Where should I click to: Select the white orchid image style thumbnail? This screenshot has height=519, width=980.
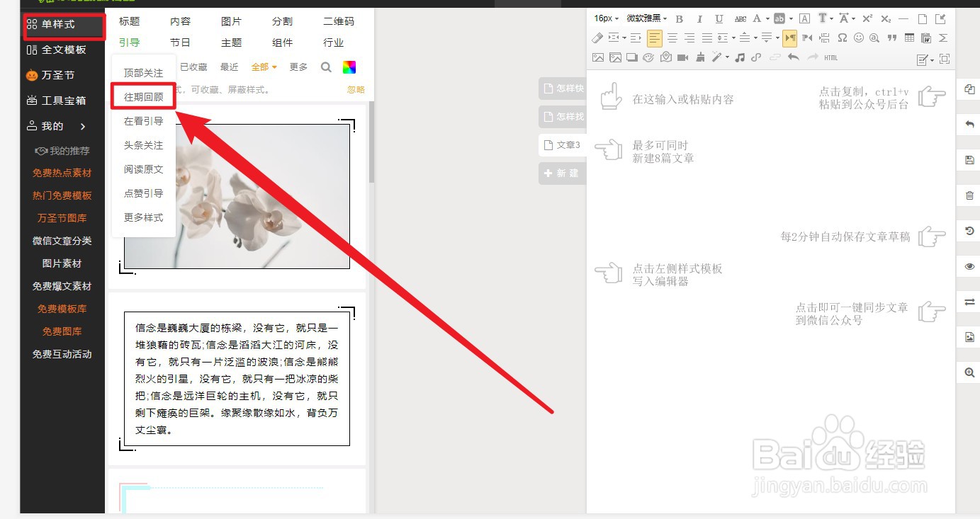237,196
